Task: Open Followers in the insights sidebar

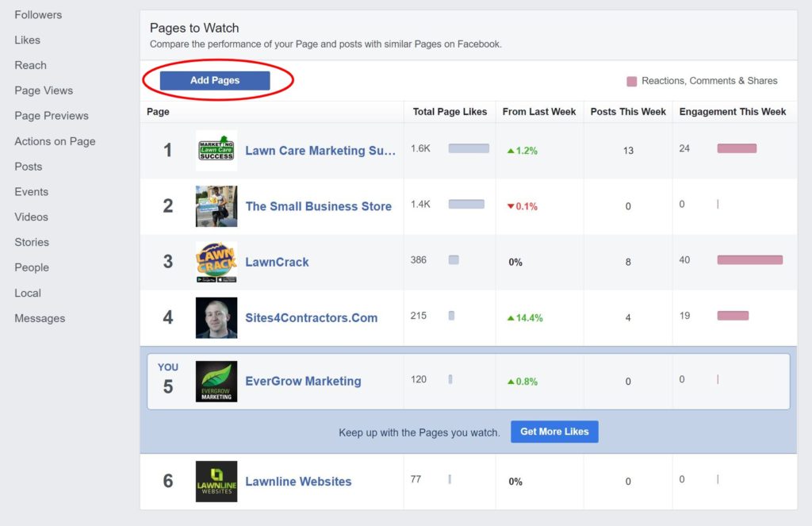Action: [x=38, y=15]
